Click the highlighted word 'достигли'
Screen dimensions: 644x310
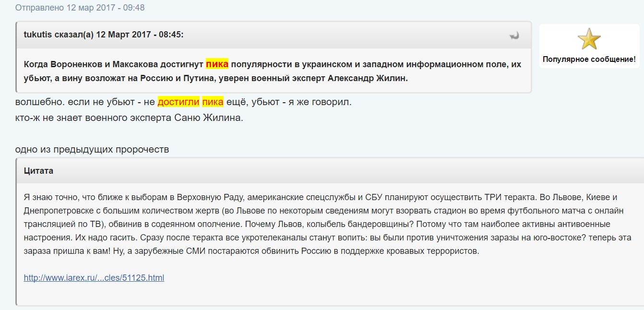[179, 102]
